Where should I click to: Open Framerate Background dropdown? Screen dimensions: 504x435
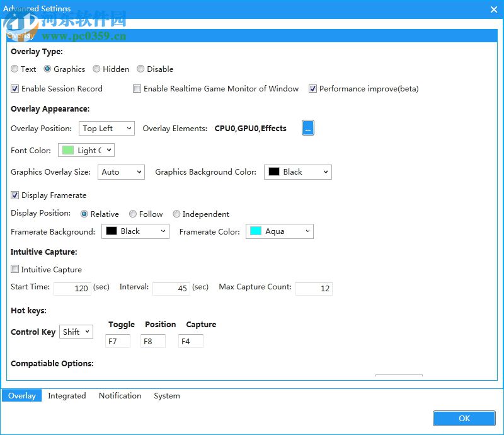tap(135, 231)
